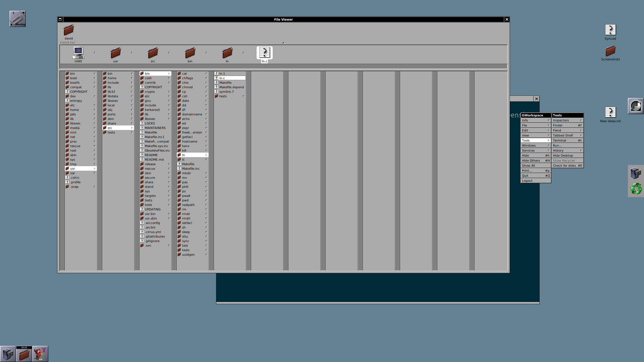Click the miniaturize button on the File Viewer window
644x362 pixels.
60,19
